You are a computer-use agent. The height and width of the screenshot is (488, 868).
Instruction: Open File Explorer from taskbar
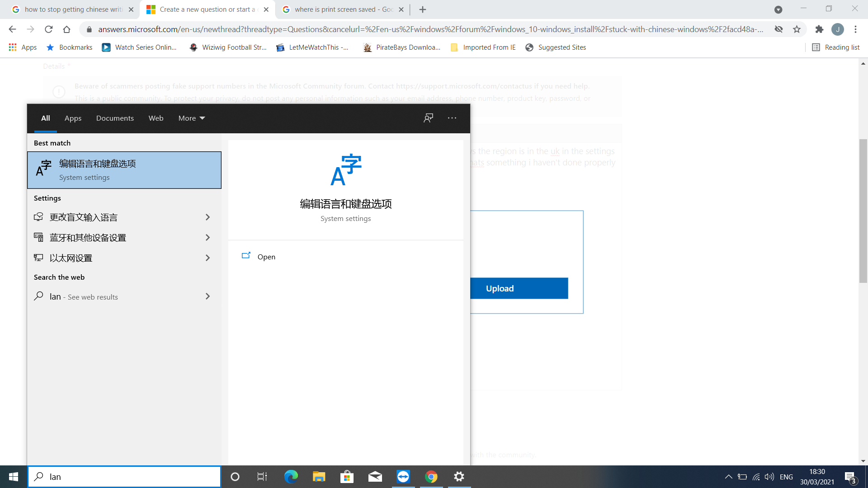point(319,476)
